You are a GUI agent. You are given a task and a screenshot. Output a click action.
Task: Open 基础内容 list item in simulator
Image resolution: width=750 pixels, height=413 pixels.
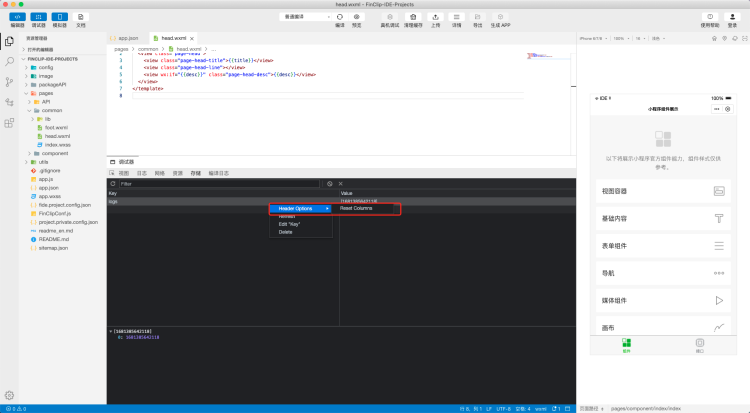(663, 218)
